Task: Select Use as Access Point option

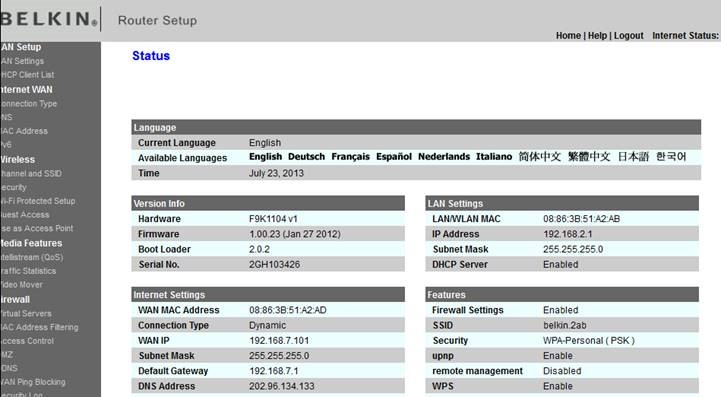Action: coord(37,229)
